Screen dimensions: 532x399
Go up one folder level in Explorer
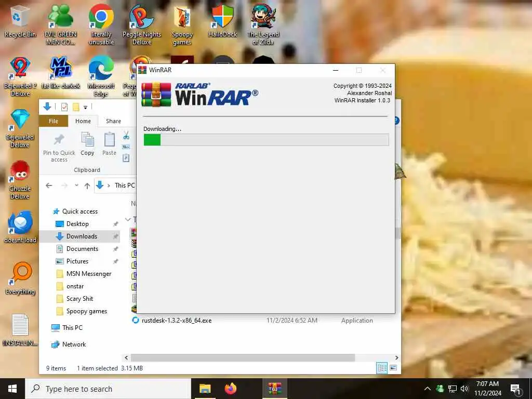pos(87,185)
